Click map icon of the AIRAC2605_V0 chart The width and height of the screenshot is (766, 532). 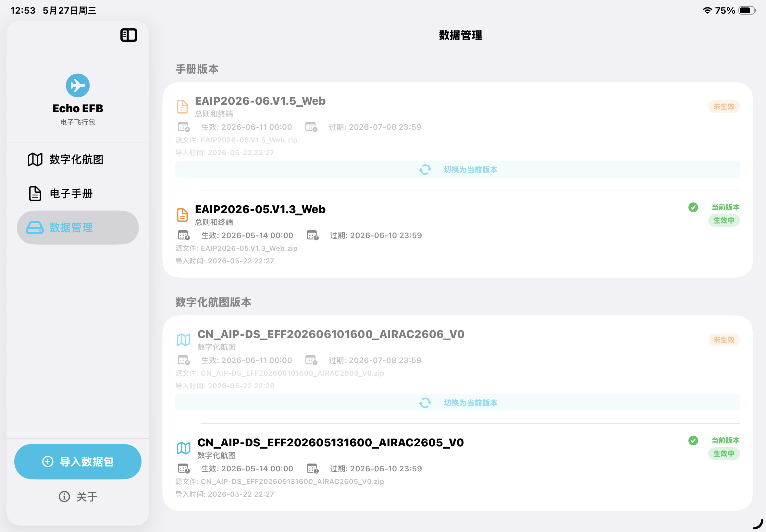tap(183, 448)
